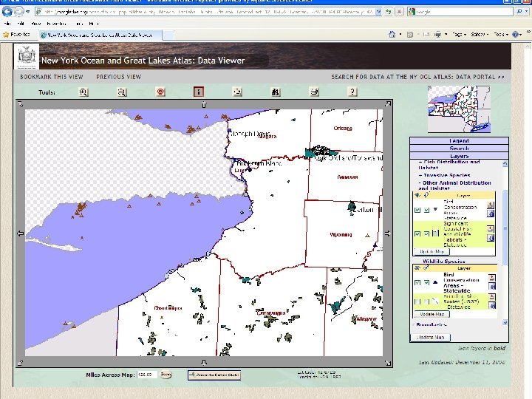Pan map east with right arrow
The width and height of the screenshot is (532, 399).
[388, 233]
